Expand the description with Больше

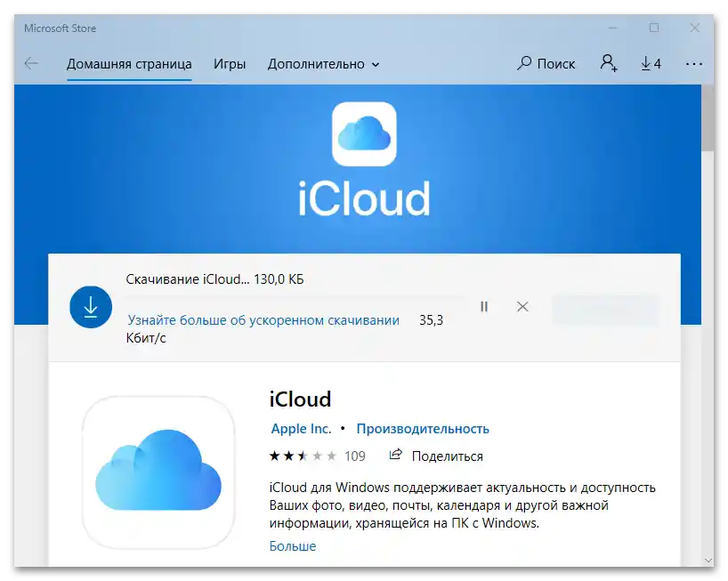pos(293,546)
